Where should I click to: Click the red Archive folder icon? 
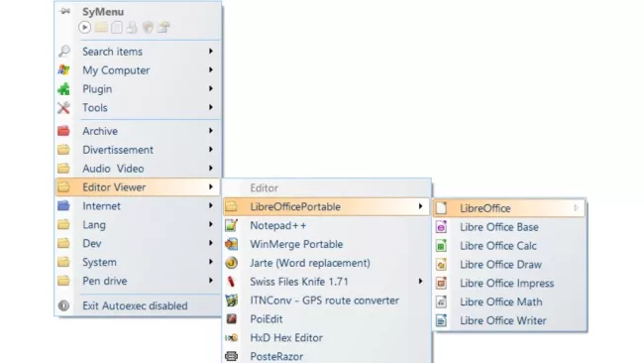(63, 131)
